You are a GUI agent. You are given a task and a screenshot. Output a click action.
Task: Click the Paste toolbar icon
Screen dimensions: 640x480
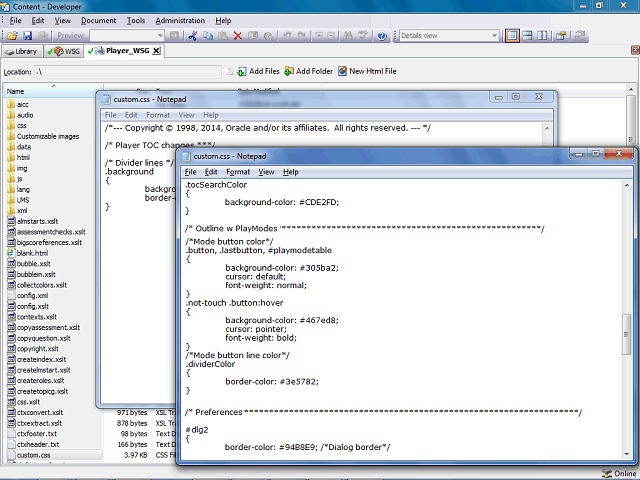point(223,36)
